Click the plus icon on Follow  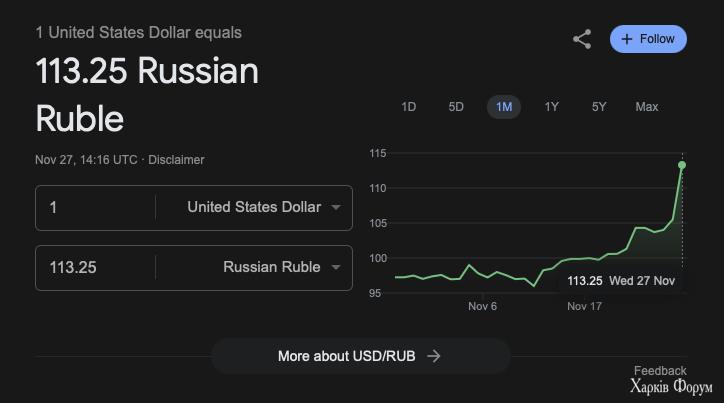(627, 39)
